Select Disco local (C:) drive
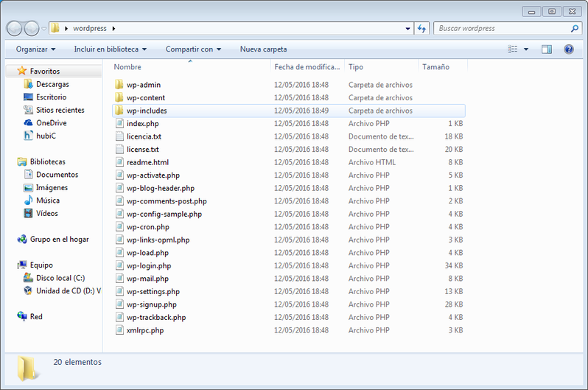 (x=54, y=278)
